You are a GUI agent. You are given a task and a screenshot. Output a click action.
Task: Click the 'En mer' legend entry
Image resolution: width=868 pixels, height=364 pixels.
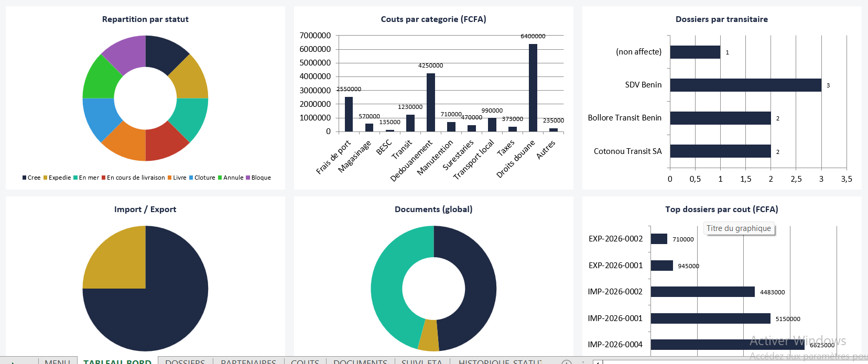[x=86, y=178]
